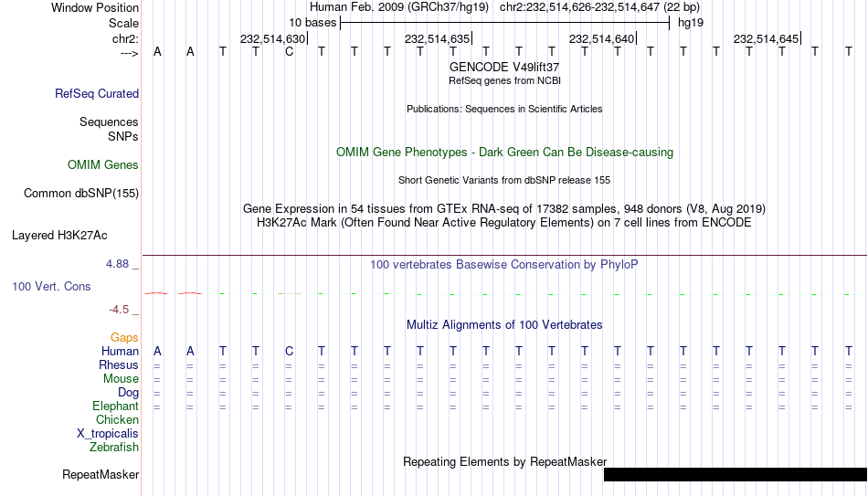Click the GENCODE V49lift37 track title
Viewport: 868px width, 496px height.
[504, 67]
